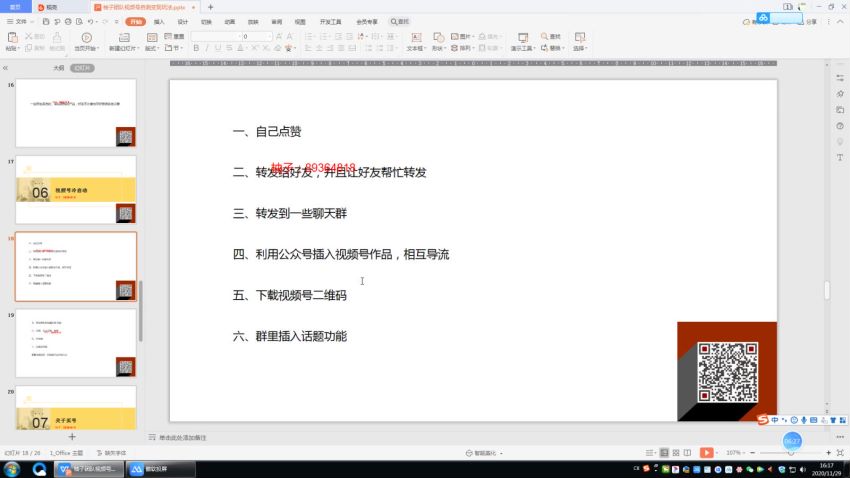Click the Undo arrow icon
The height and width of the screenshot is (478, 850).
(x=91, y=22)
